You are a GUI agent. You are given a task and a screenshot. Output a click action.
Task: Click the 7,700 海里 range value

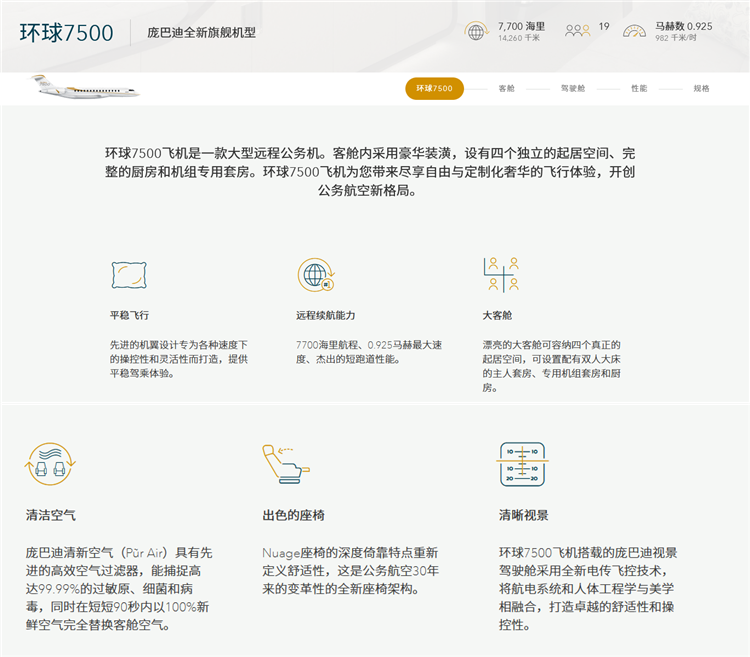pos(521,26)
